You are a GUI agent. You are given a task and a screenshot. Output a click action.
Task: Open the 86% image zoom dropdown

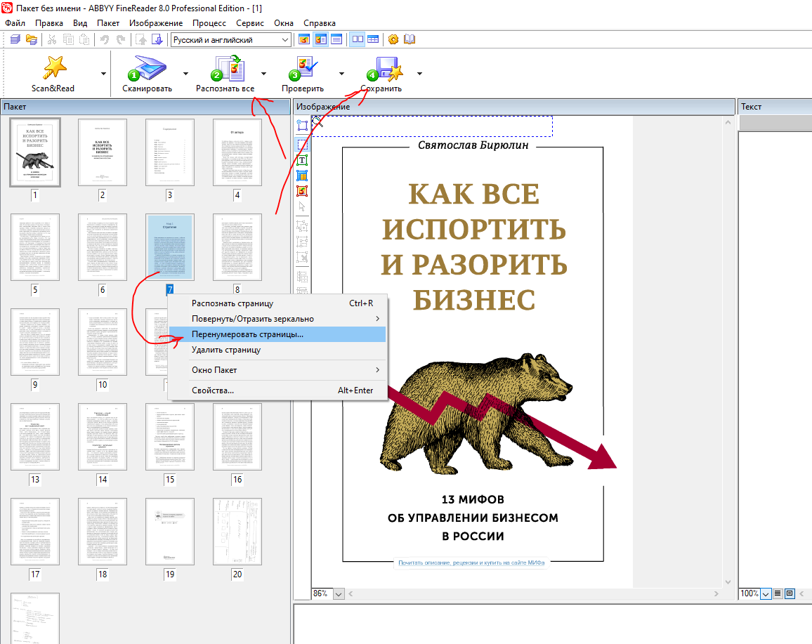pyautogui.click(x=339, y=594)
